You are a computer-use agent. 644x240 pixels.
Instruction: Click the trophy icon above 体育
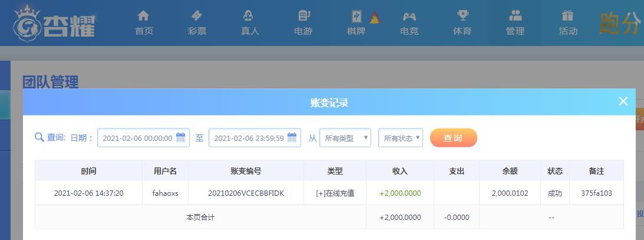pyautogui.click(x=463, y=16)
